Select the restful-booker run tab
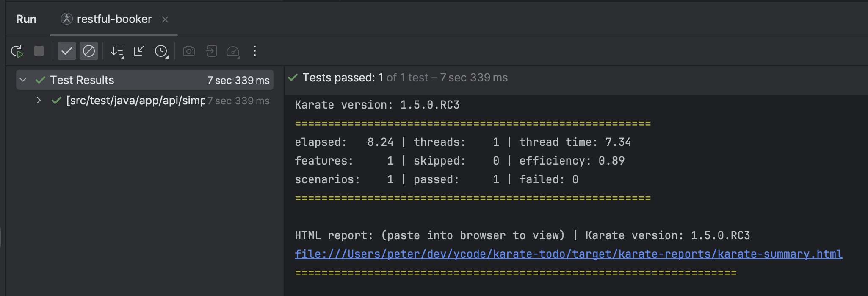This screenshot has width=868, height=296. pos(114,19)
